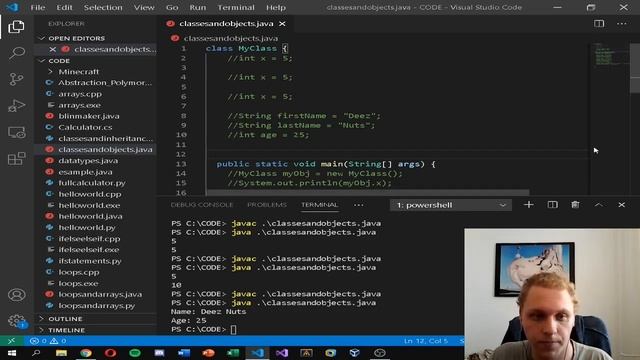The image size is (640, 360).
Task: Open the Explorer view in the activity bar
Action: pos(16,27)
